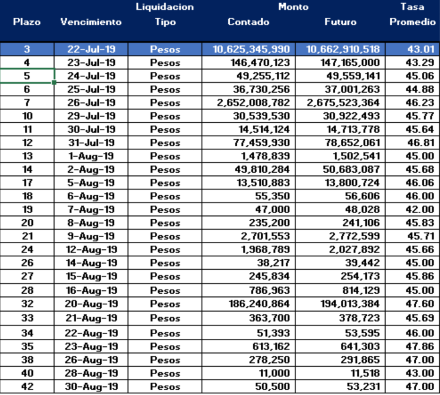Click the Contado amount 2,701,553
The image size is (440, 395).
click(x=248, y=236)
